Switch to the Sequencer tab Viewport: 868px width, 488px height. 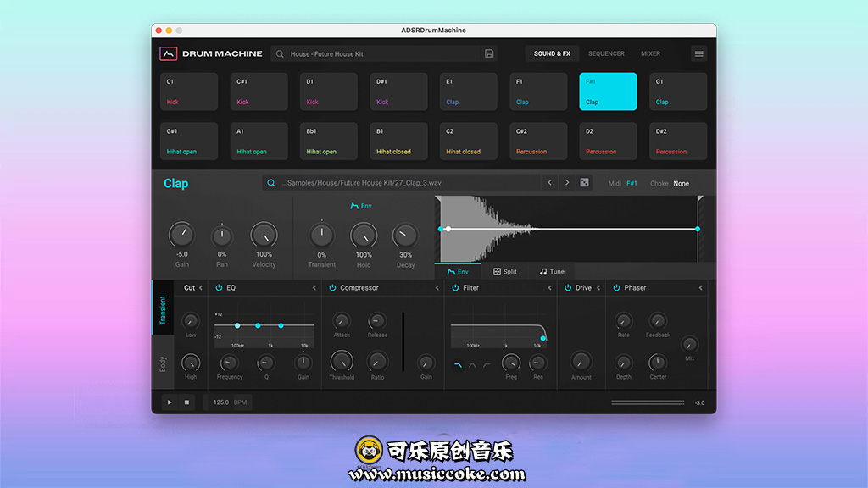(x=606, y=53)
